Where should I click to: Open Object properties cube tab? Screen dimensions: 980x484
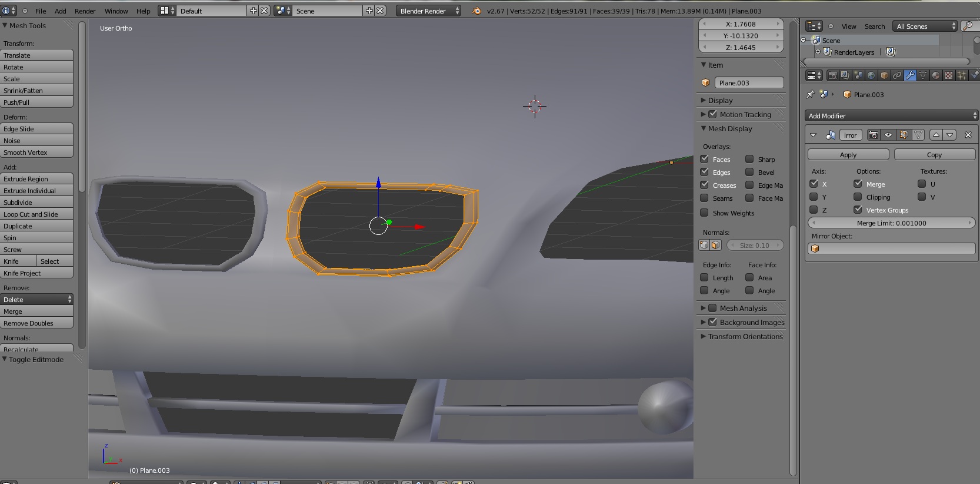pyautogui.click(x=884, y=75)
